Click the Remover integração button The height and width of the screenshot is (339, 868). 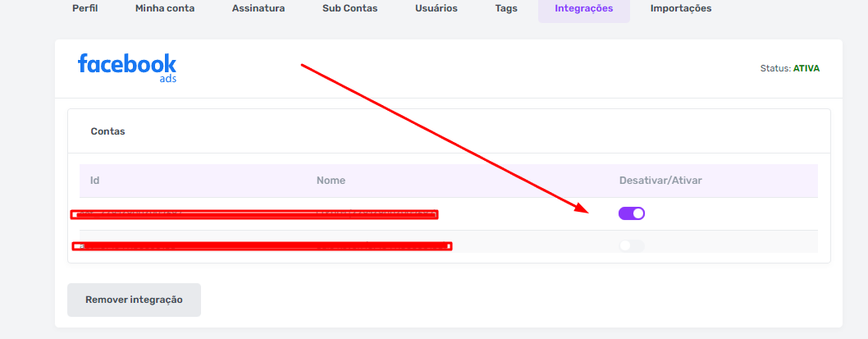point(134,300)
